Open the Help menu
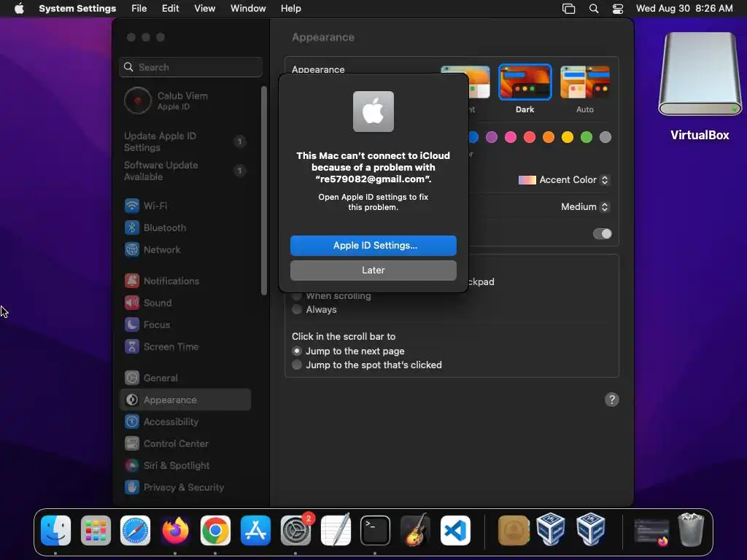 [x=290, y=9]
